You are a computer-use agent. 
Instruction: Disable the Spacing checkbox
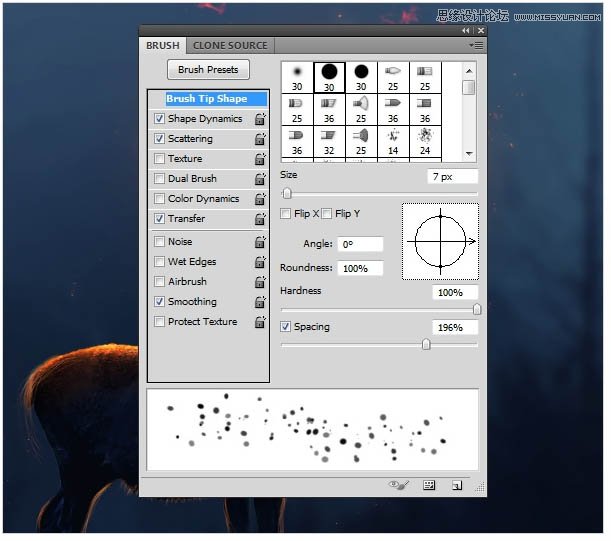(x=286, y=327)
